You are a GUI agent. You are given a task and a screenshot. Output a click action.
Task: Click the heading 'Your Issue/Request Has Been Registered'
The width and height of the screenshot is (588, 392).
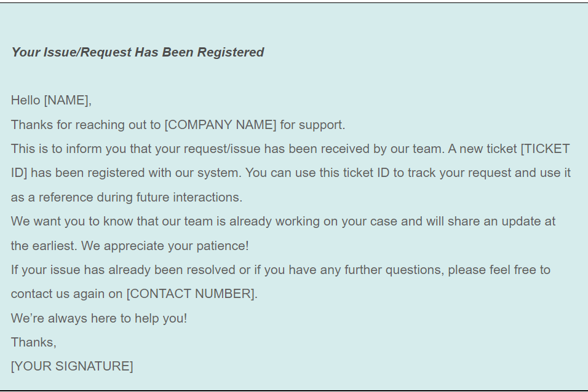(138, 52)
